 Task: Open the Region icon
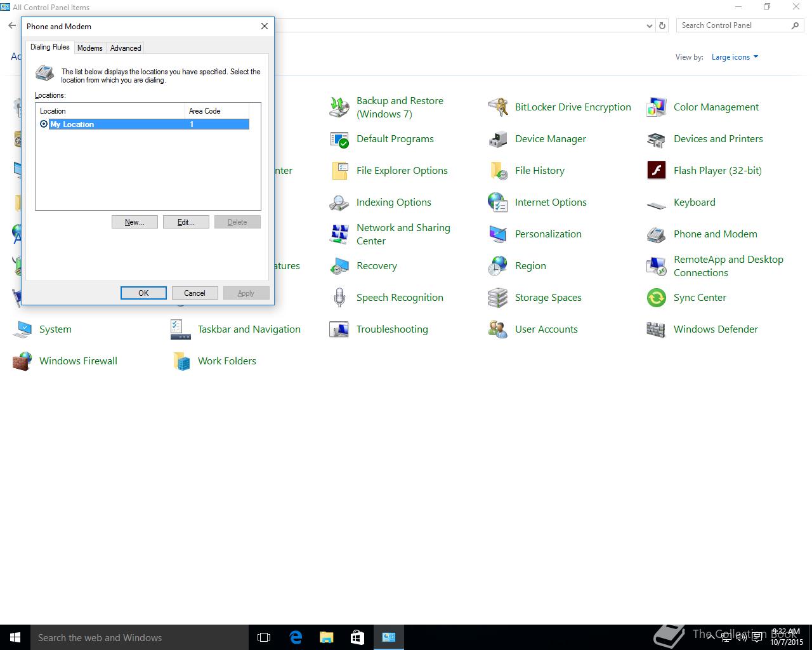click(498, 266)
